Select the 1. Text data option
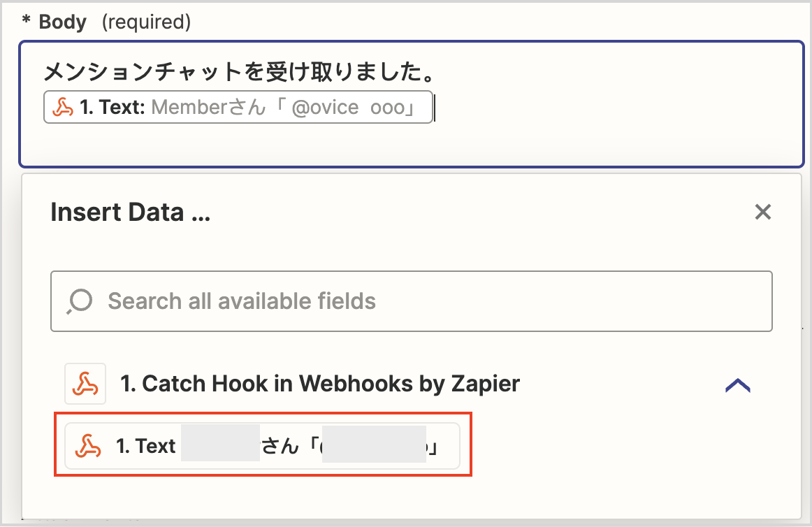 263,446
